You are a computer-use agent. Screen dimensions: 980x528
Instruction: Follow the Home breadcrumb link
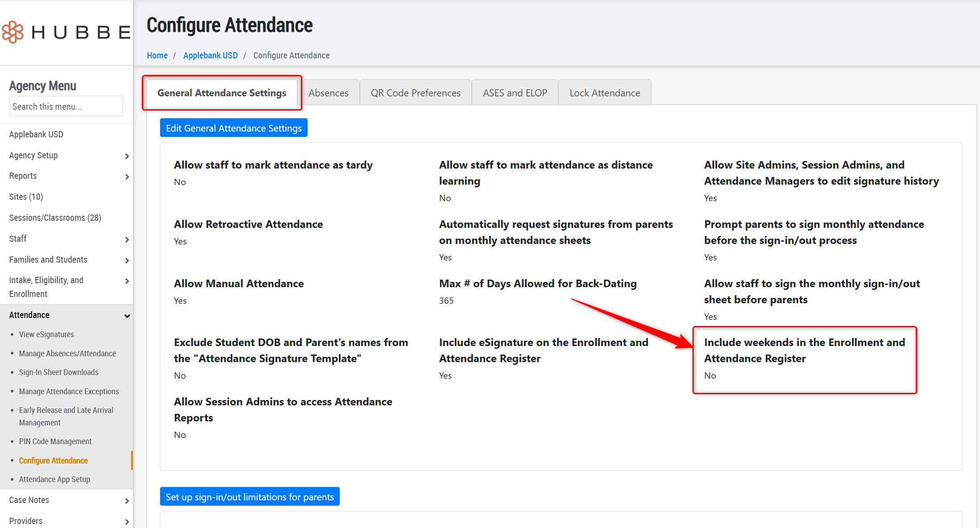(157, 55)
